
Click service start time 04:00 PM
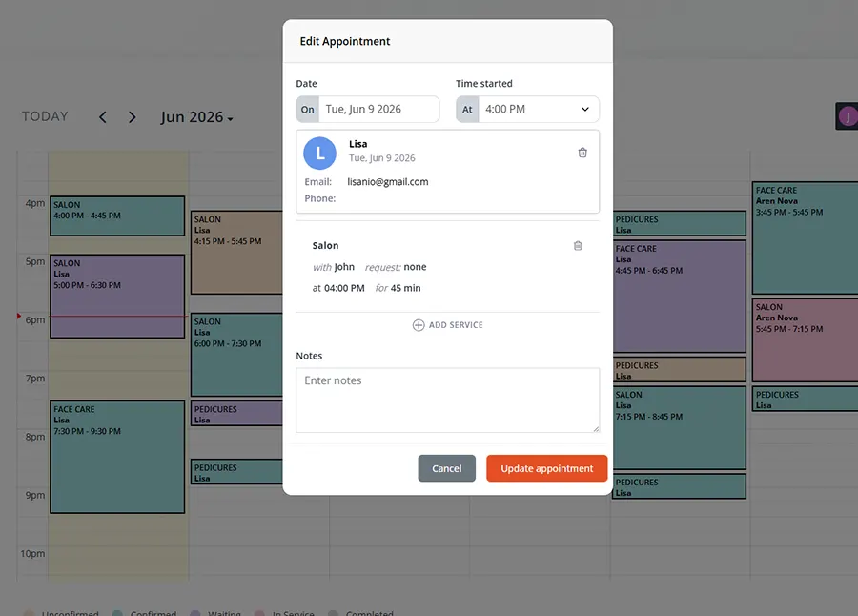point(344,288)
